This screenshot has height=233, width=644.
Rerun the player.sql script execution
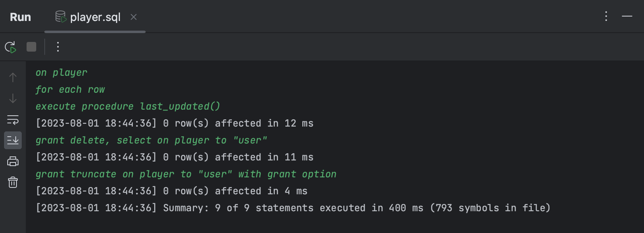click(x=11, y=46)
